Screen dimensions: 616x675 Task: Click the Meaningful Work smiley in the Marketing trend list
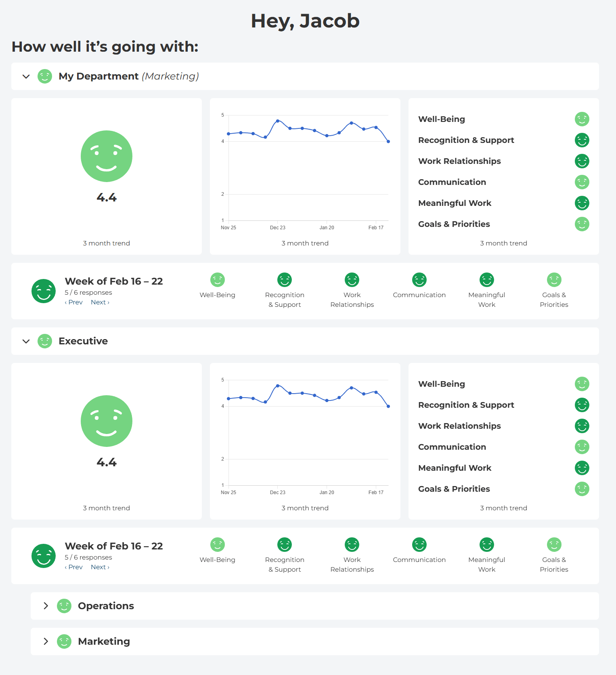pos(582,203)
